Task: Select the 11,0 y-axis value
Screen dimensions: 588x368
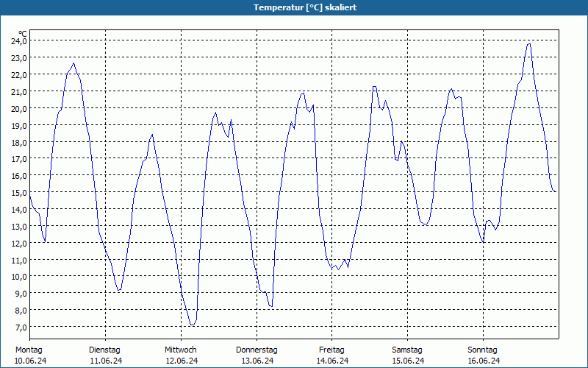Action: (19, 260)
